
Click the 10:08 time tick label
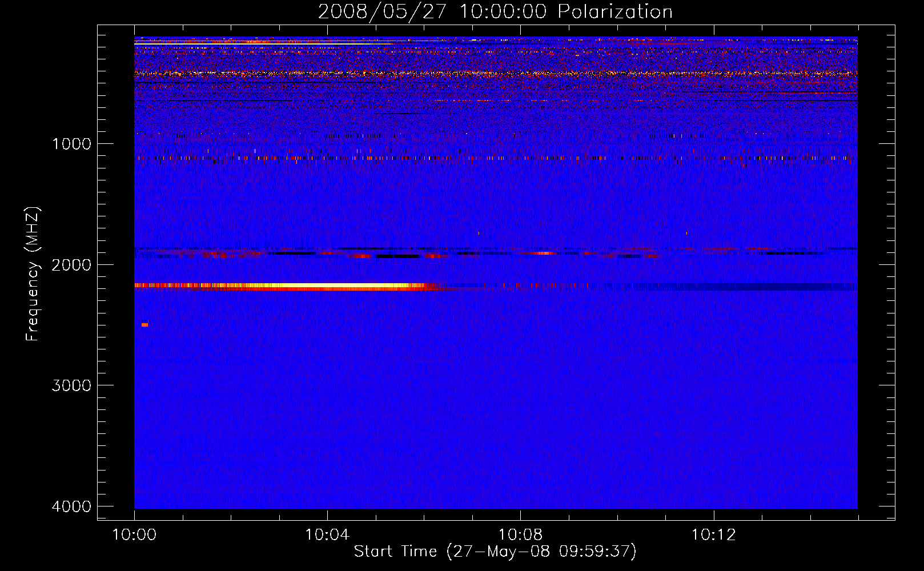[520, 535]
